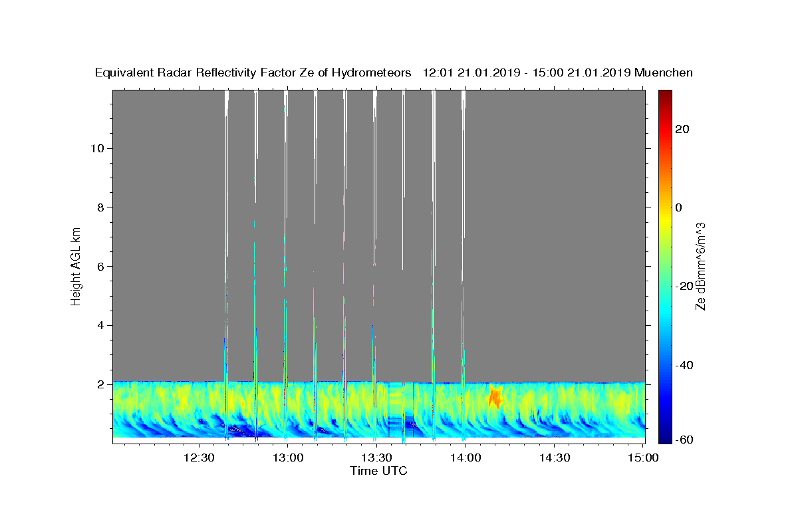Screen dimensions: 798x532
Task: Click the height tick label 8
Action: 100,207
